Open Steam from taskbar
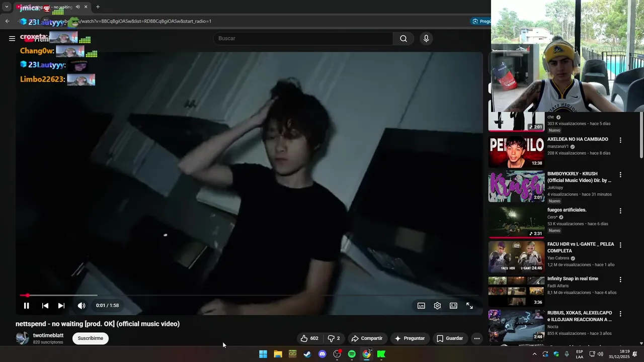 (307, 354)
